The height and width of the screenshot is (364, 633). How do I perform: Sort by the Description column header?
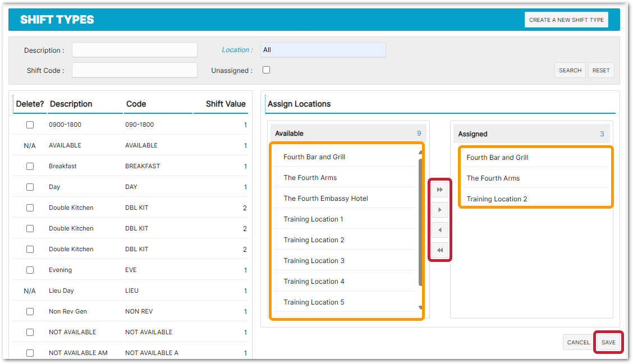click(x=71, y=104)
